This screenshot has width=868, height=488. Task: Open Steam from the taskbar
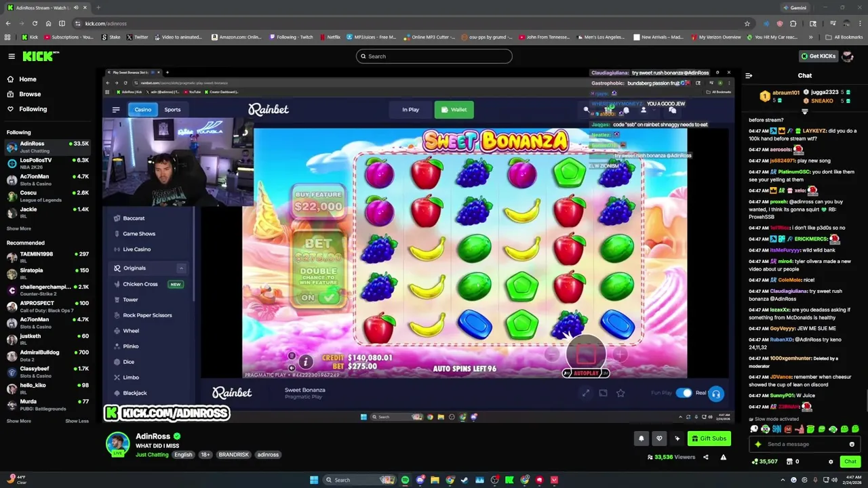[465, 480]
